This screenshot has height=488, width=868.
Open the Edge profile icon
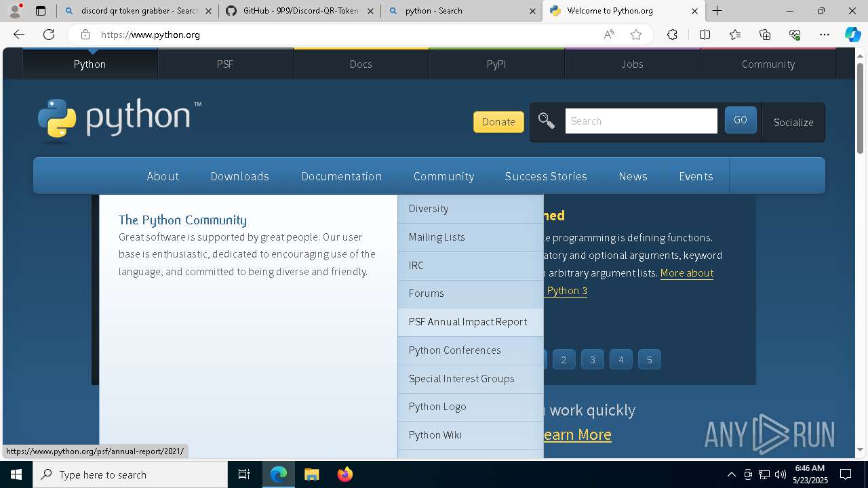point(15,11)
